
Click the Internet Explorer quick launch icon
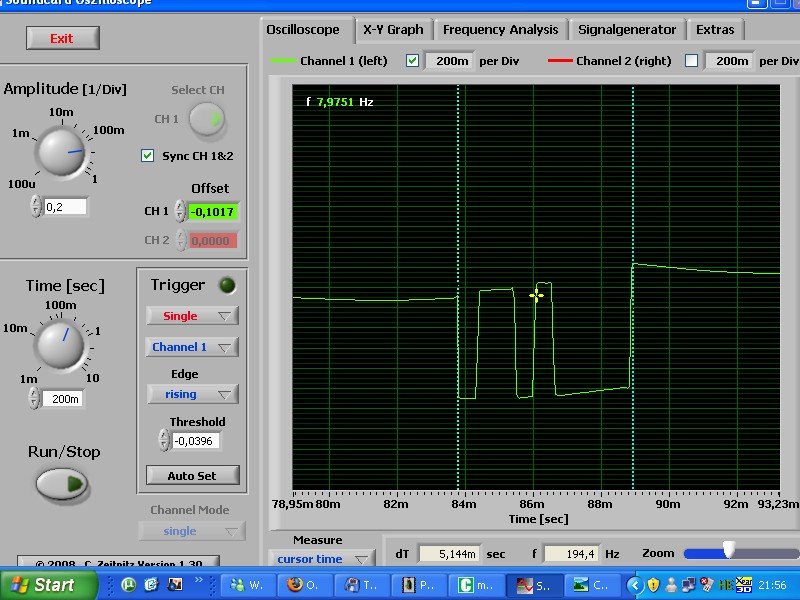coord(152,585)
